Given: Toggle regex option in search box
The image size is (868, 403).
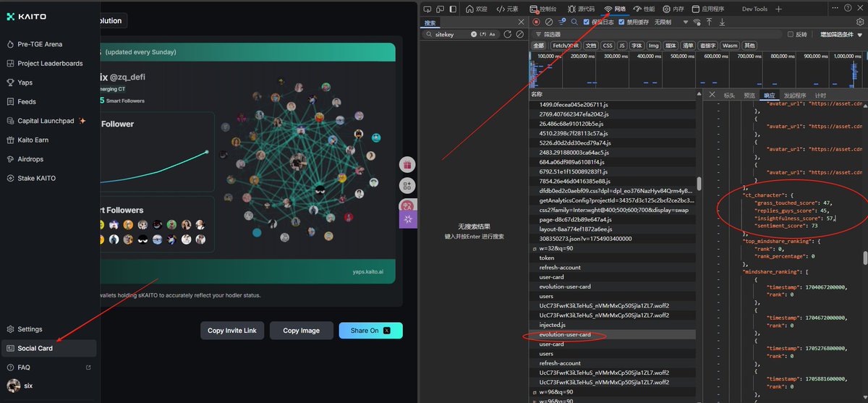Looking at the screenshot, I should pos(482,34).
